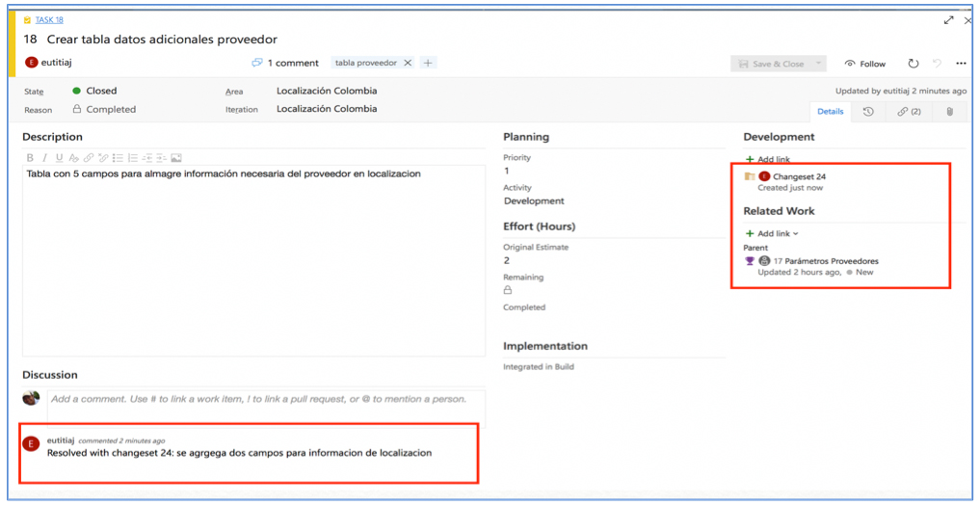
Task: Click the Description section heading
Action: pyautogui.click(x=52, y=136)
